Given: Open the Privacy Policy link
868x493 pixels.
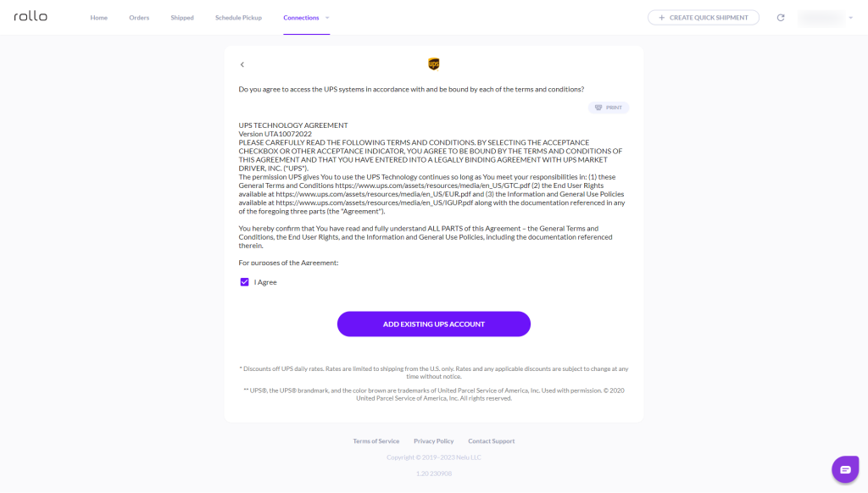Looking at the screenshot, I should click(x=434, y=440).
